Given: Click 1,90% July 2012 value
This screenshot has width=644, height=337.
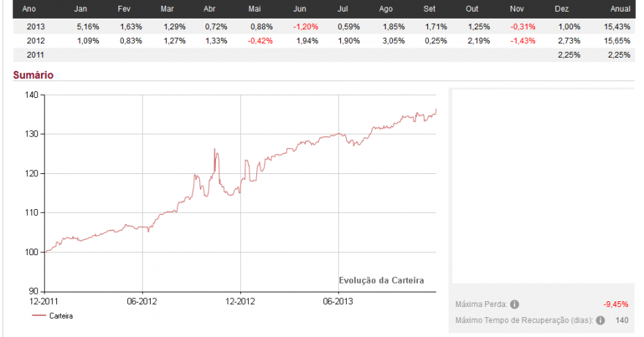Looking at the screenshot, I should click(x=348, y=41).
